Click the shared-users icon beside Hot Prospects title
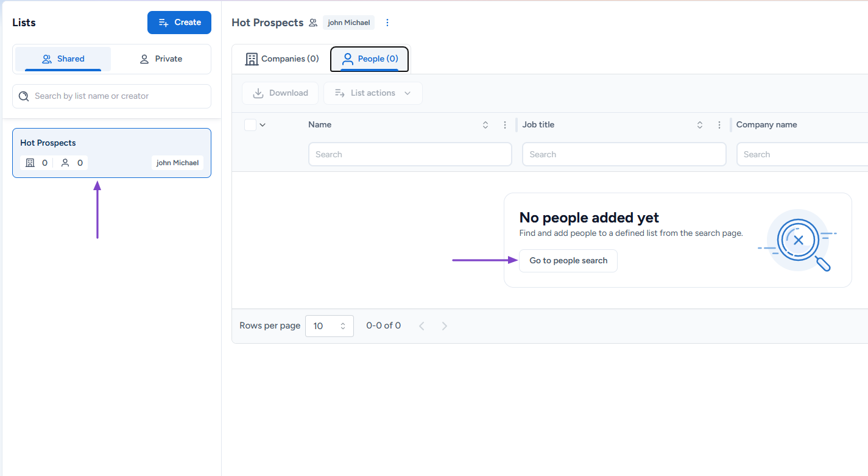This screenshot has height=476, width=868. pyautogui.click(x=313, y=23)
